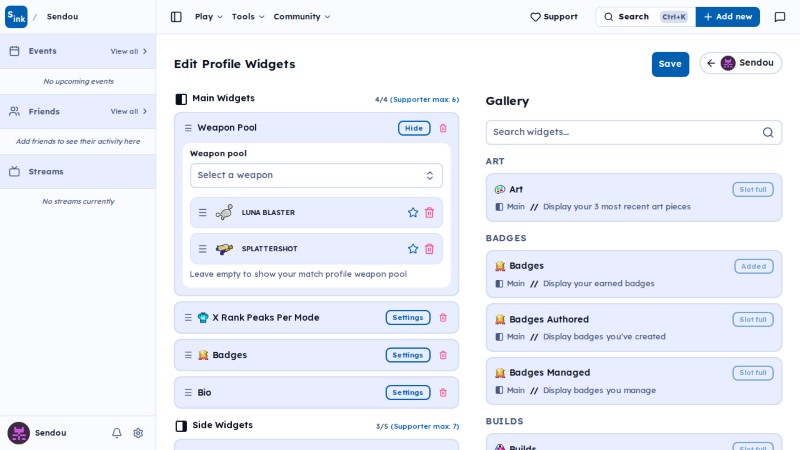The image size is (800, 450).
Task: Click the Events calendar icon
Action: point(14,51)
